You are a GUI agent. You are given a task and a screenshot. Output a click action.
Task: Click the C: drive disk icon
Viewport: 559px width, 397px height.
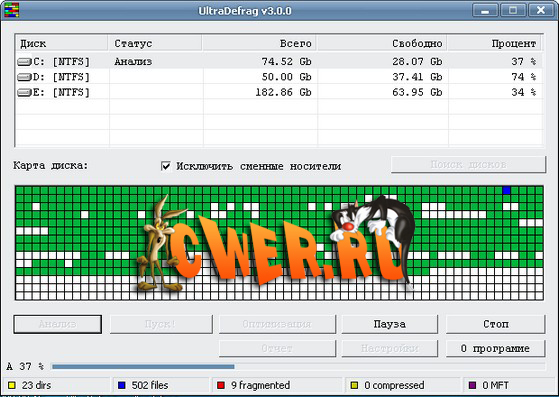(x=24, y=62)
